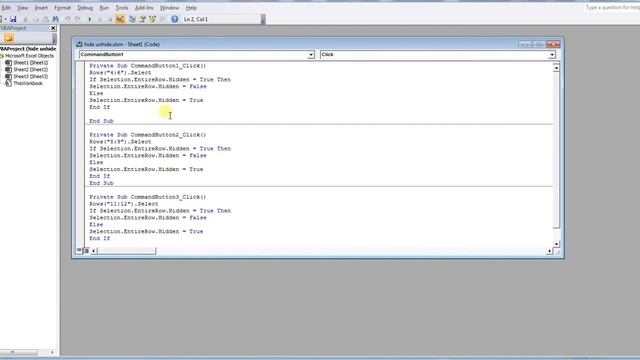The image size is (640, 360).
Task: Open the Debug menu
Action: point(85,8)
